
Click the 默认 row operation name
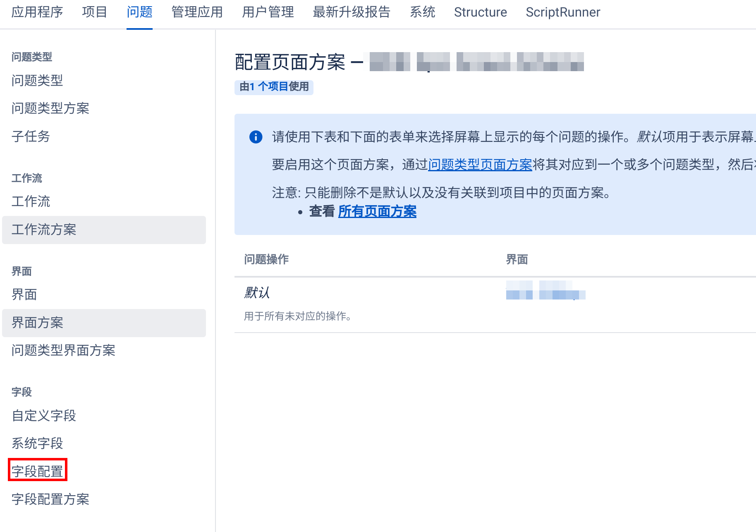(x=256, y=293)
